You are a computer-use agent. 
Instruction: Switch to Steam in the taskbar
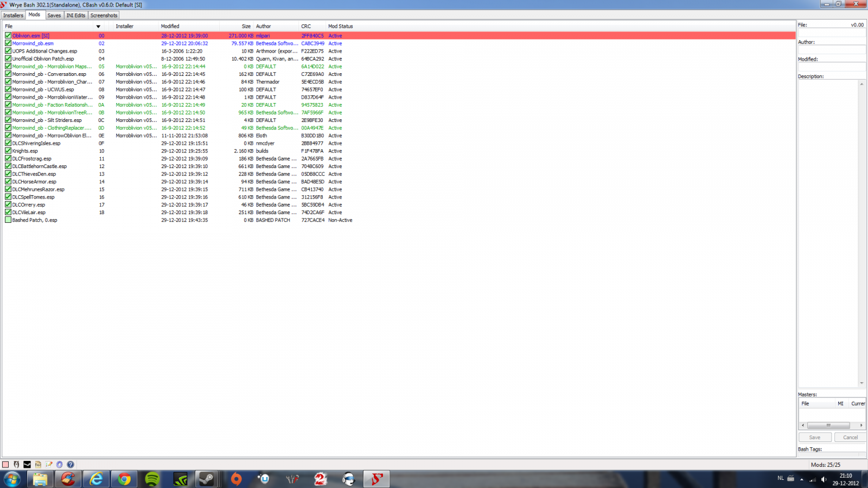click(x=207, y=479)
